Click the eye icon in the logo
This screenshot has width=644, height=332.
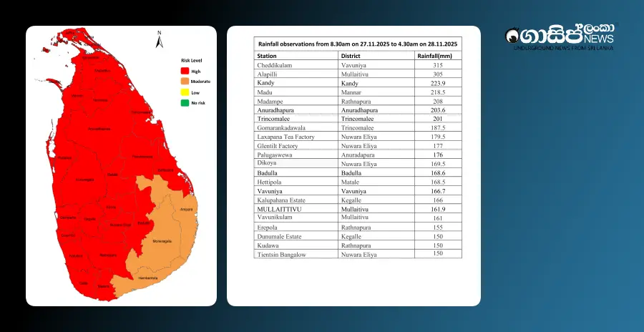(513, 36)
